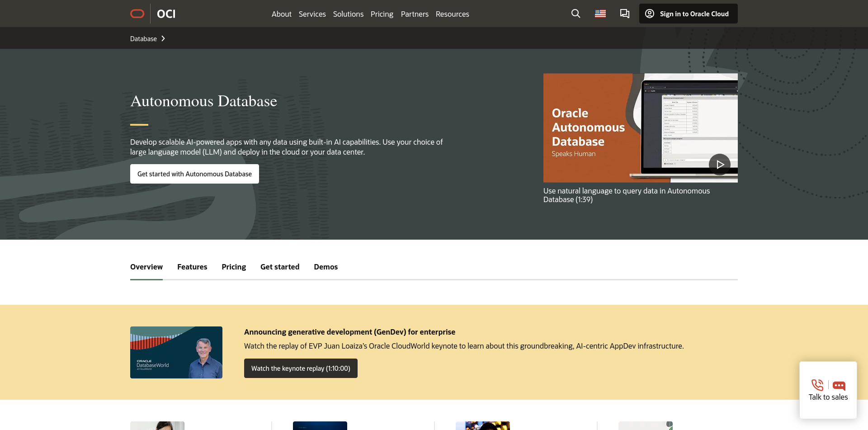Click the Oracle red oval logo

coord(137,14)
